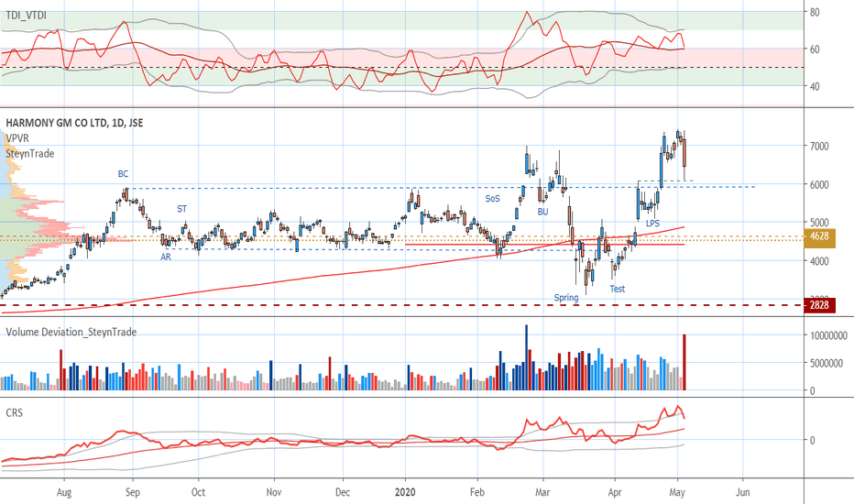This screenshot has width=854, height=504.
Task: Click the May label on time axis
Action: click(x=677, y=493)
